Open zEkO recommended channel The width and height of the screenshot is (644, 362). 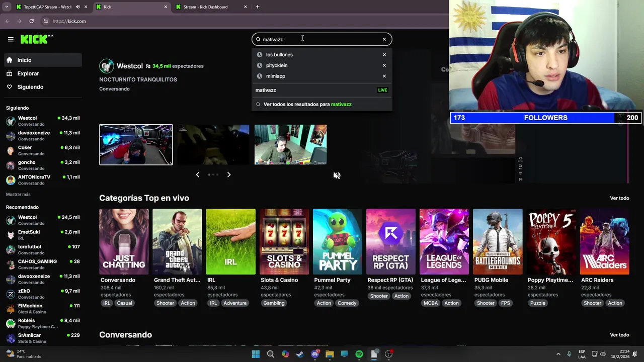[43, 294]
